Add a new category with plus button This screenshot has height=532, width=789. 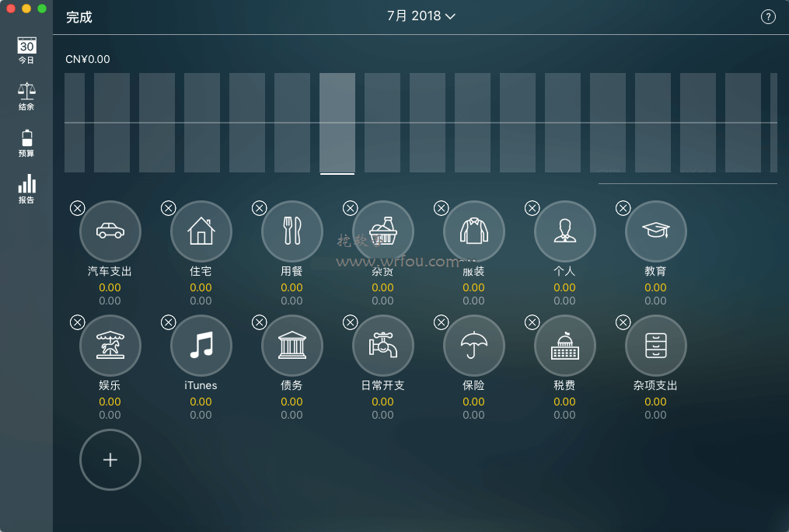110,460
